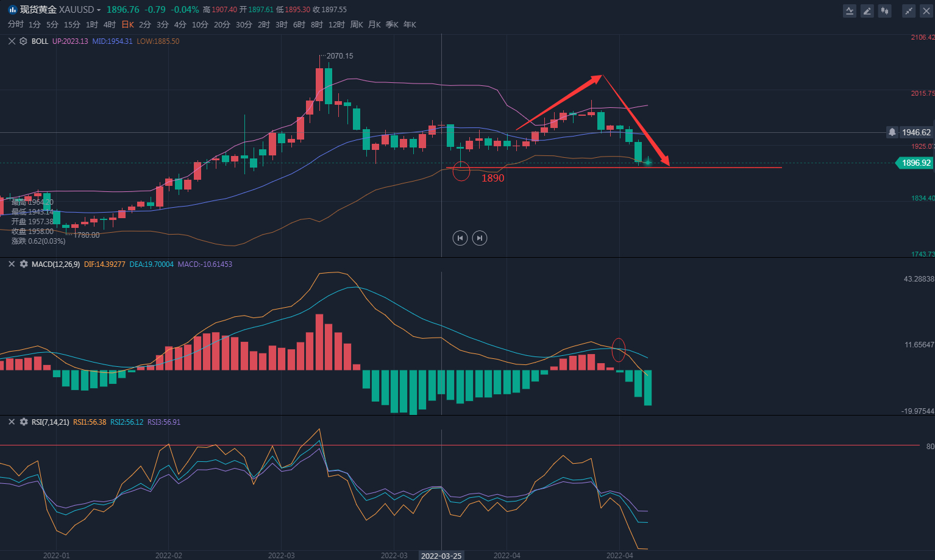Switch to 5分 timeframe

click(x=52, y=24)
